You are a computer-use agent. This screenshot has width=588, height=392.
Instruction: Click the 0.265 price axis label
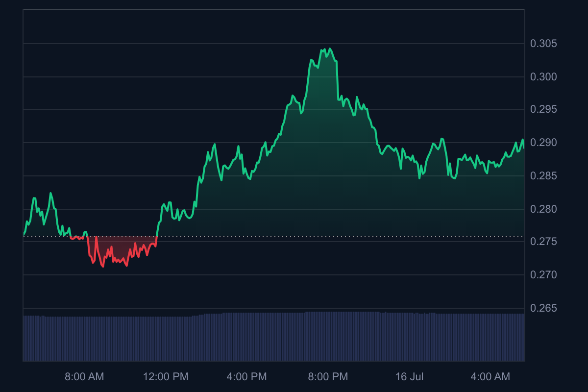click(x=543, y=308)
